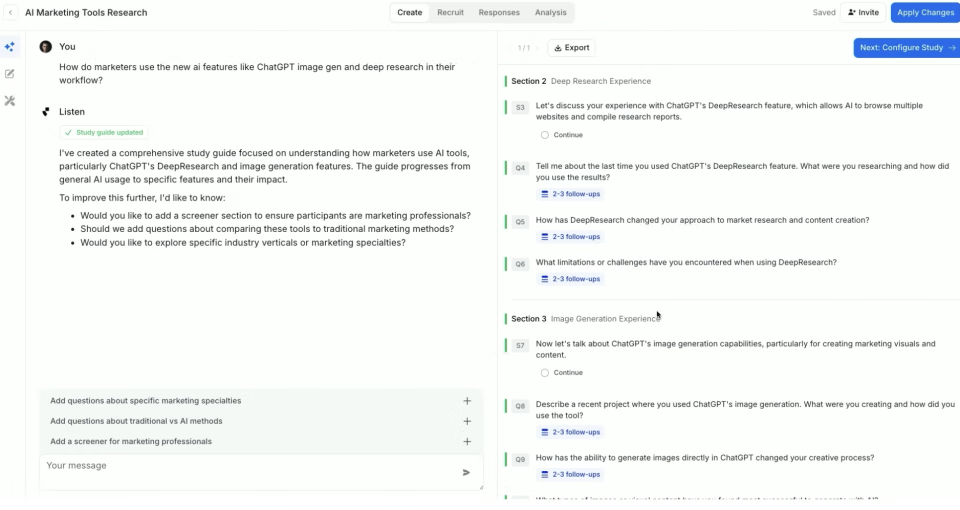
Task: Click the Invite button
Action: [863, 13]
